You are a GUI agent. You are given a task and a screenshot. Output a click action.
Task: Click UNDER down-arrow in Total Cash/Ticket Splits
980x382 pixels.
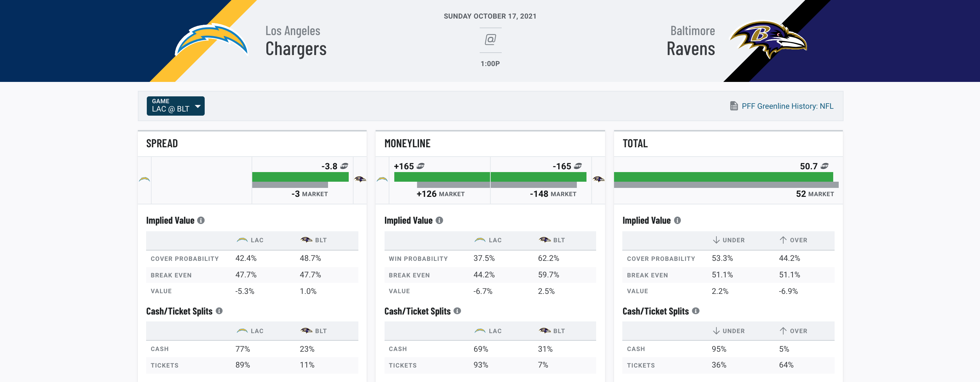[716, 331]
